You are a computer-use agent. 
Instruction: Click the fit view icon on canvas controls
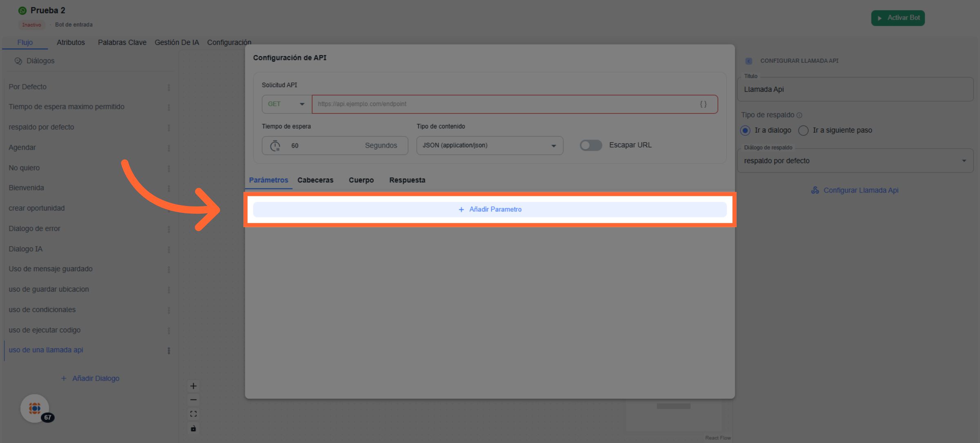coord(194,414)
